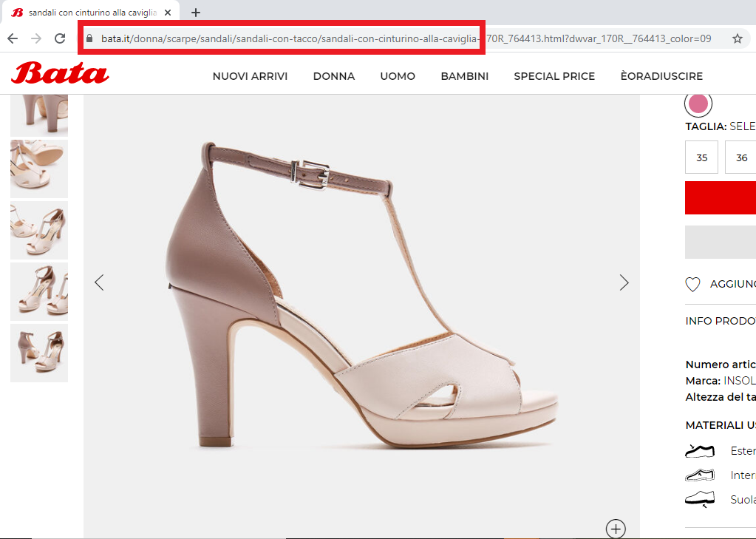Image resolution: width=756 pixels, height=539 pixels.
Task: Click the AGGIUNG wishlist link
Action: pyautogui.click(x=732, y=284)
